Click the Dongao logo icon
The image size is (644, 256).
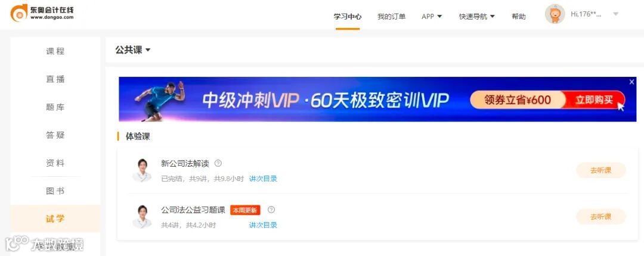(19, 13)
